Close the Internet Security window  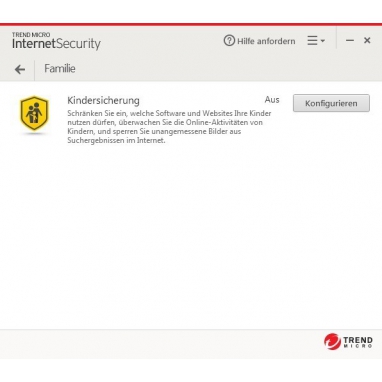coord(367,40)
